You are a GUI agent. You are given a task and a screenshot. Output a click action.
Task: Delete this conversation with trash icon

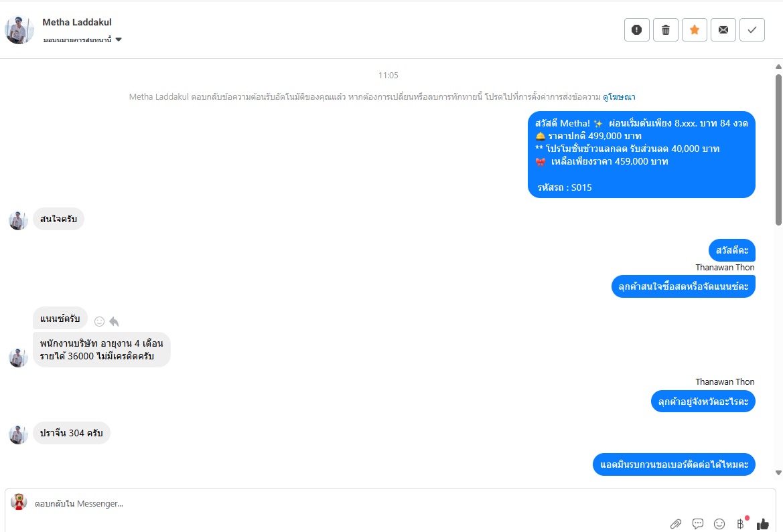[x=665, y=29]
